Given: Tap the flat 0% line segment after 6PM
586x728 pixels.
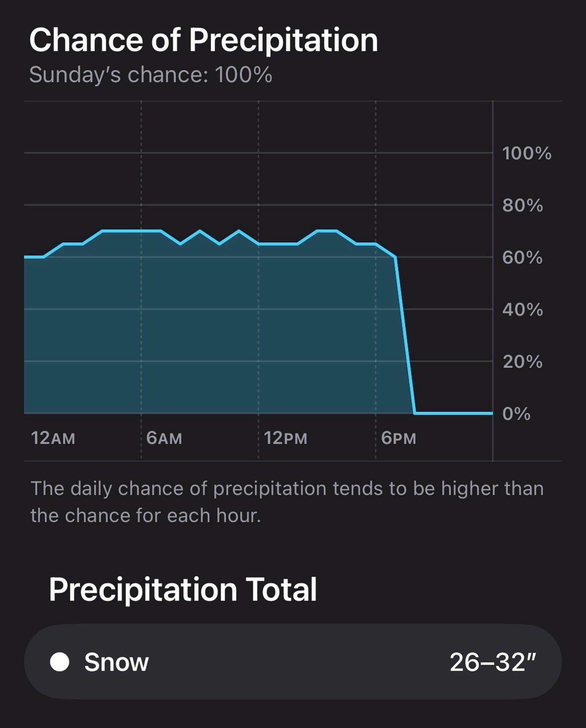Looking at the screenshot, I should pyautogui.click(x=454, y=413).
